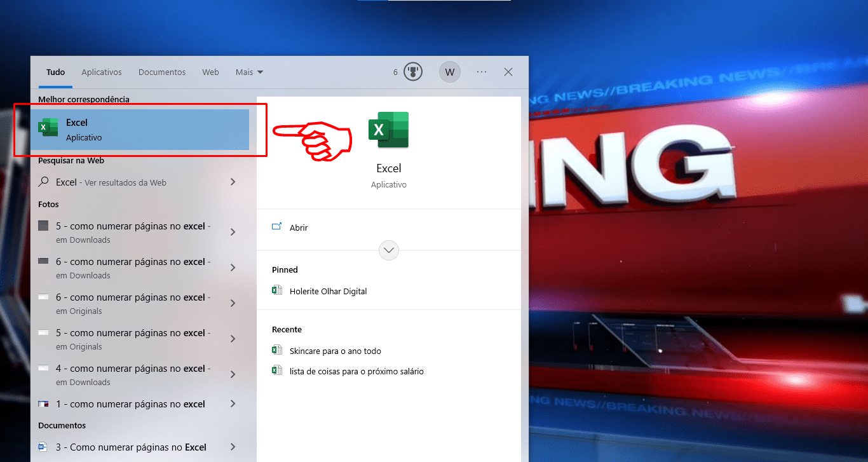Switch to the Tudo tab

coord(56,72)
